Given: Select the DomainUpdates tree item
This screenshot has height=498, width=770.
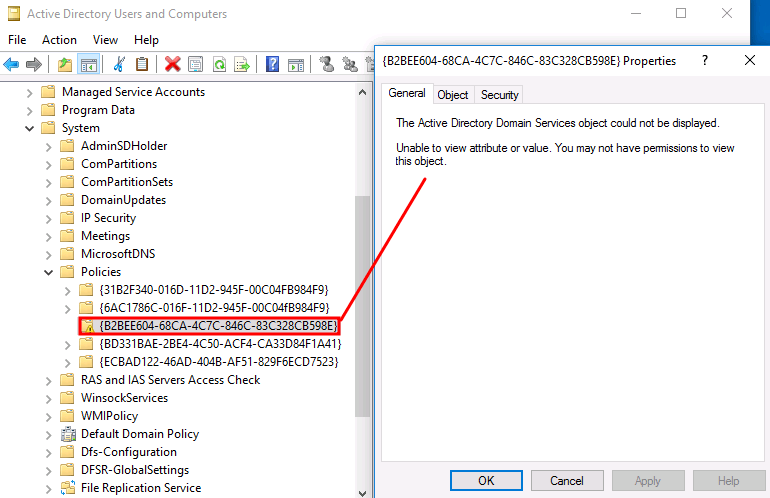Looking at the screenshot, I should [123, 200].
